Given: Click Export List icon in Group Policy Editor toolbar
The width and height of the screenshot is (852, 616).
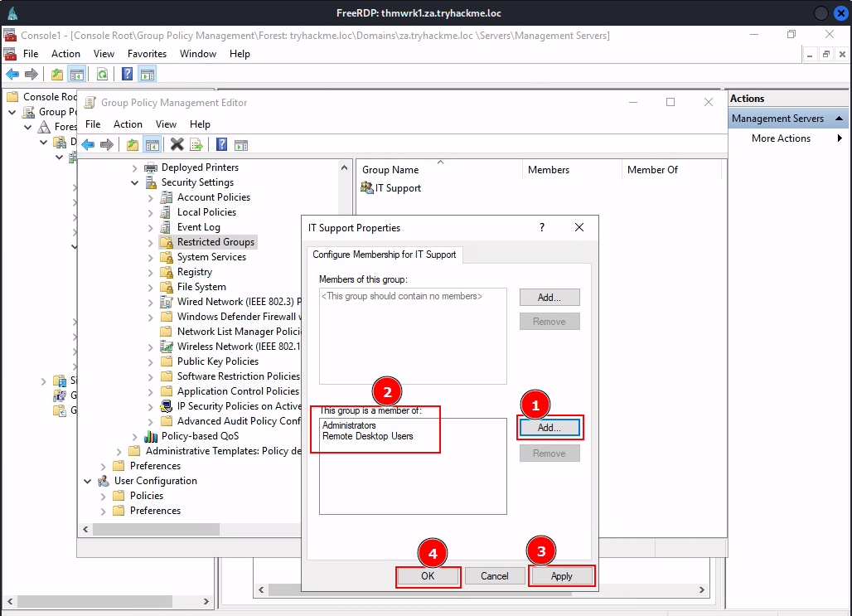Looking at the screenshot, I should coord(196,144).
